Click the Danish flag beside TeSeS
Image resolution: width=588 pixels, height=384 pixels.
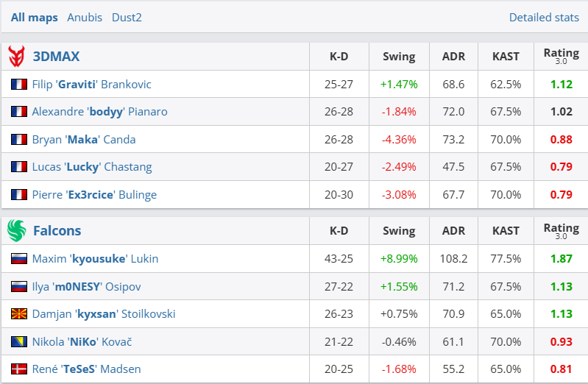[18, 369]
